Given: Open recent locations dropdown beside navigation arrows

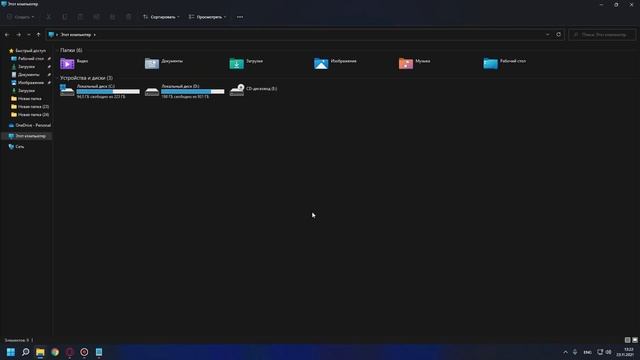Looking at the screenshot, I should [29, 35].
